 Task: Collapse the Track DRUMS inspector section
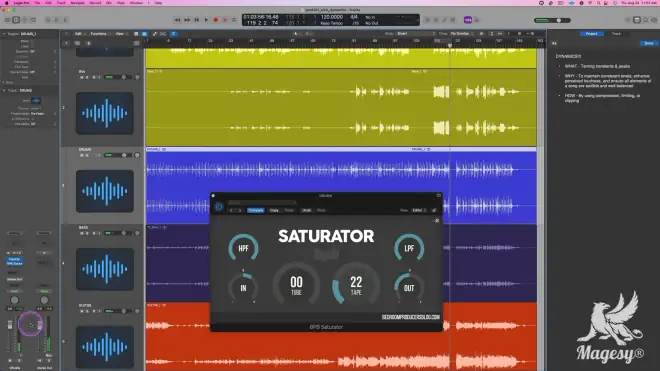[x=4, y=91]
